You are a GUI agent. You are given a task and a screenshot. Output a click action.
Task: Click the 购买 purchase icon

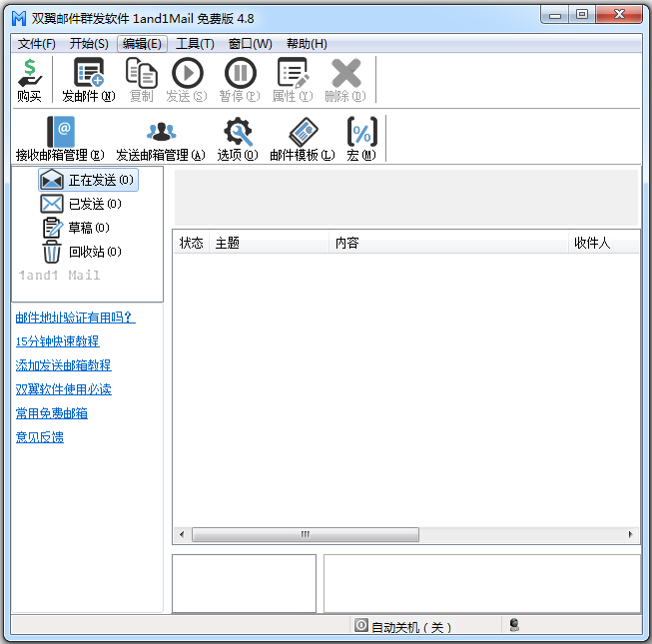(x=29, y=80)
